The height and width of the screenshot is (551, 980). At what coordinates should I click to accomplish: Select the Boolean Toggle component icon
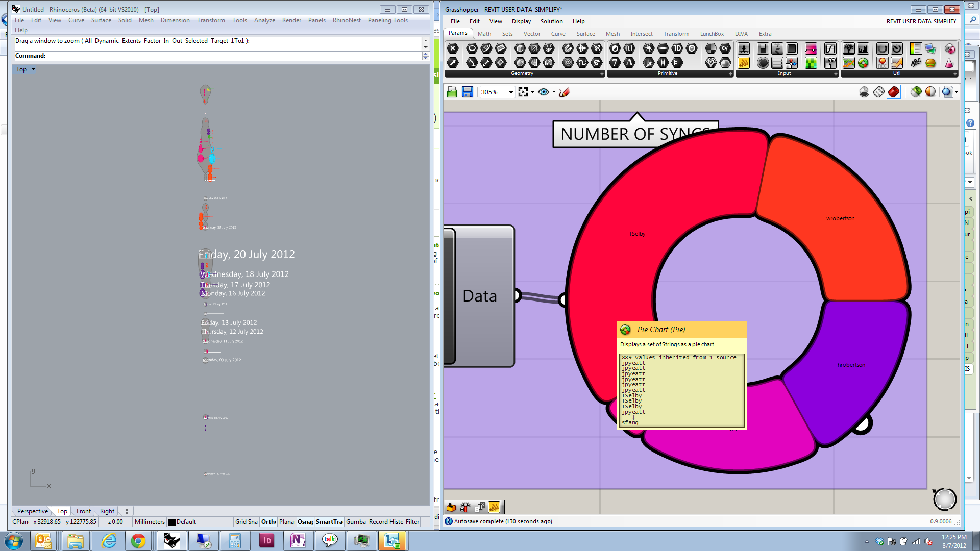coord(763,48)
